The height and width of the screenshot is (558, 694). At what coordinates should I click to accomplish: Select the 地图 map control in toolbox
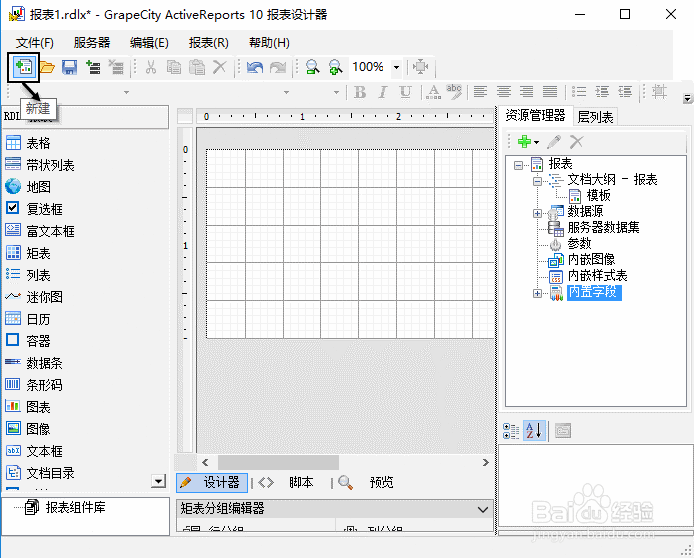[x=28, y=187]
